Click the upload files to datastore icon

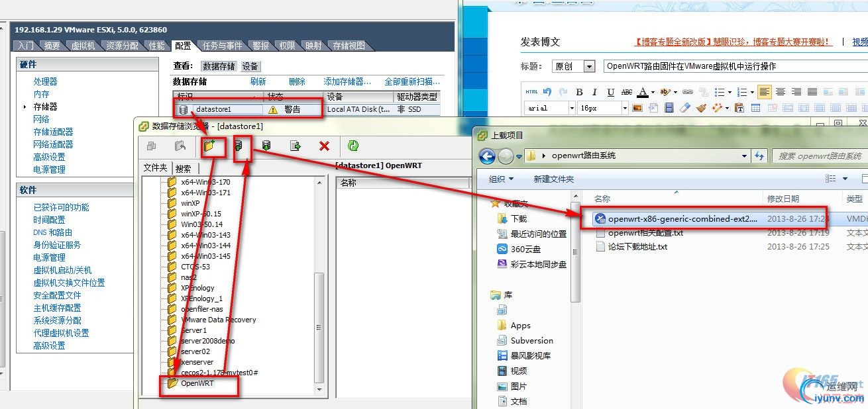[x=239, y=146]
